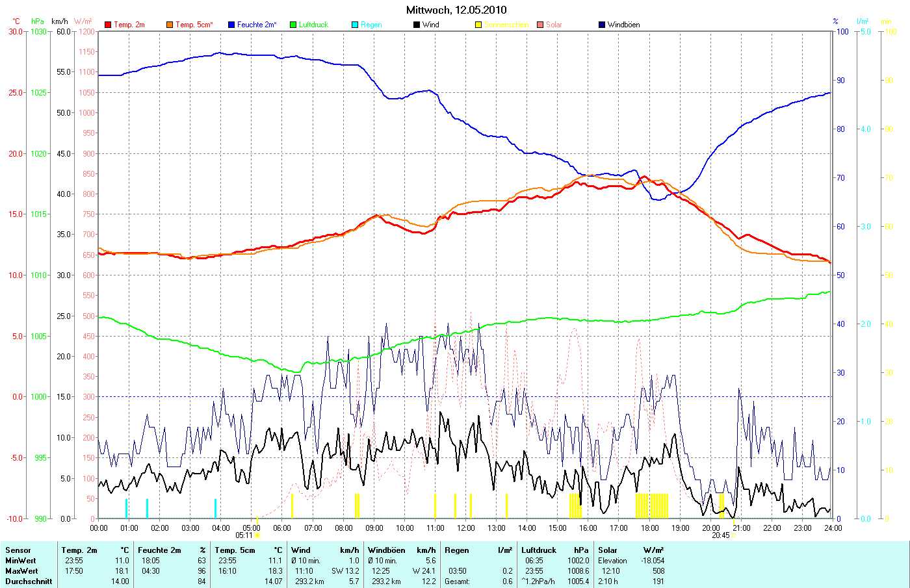
Task: Click the pink Solar legend square
Action: [x=540, y=25]
